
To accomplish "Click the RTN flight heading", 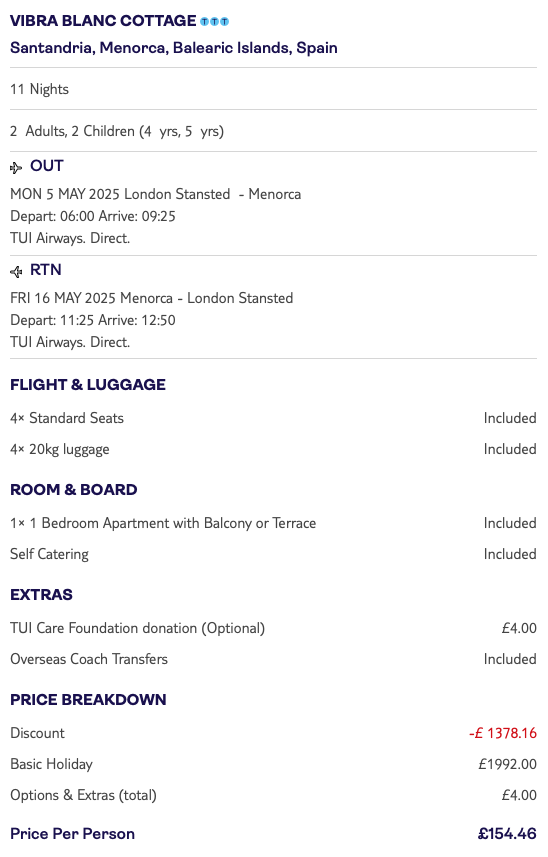I will (x=45, y=270).
